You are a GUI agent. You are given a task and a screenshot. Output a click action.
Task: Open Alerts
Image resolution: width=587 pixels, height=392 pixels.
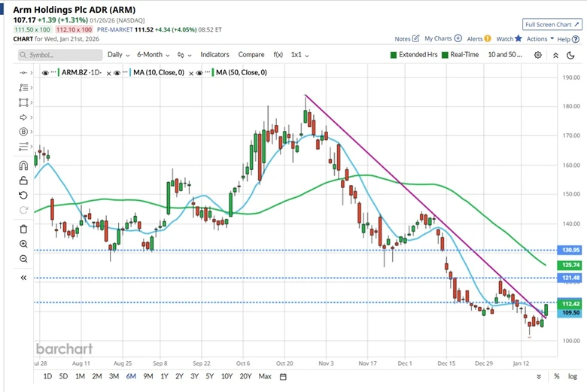pyautogui.click(x=479, y=38)
